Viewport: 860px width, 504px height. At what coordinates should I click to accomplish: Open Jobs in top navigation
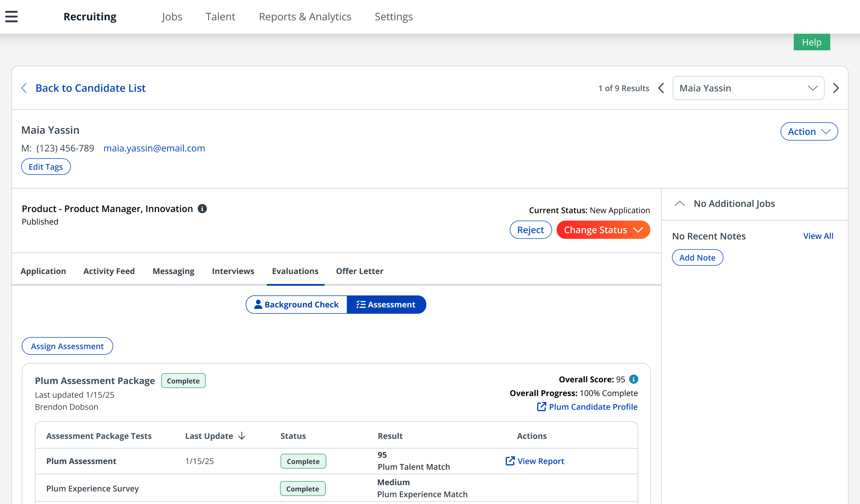tap(172, 16)
